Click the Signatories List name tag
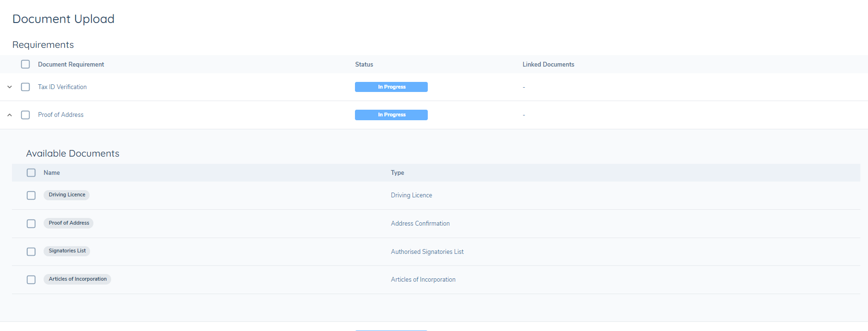Image resolution: width=868 pixels, height=331 pixels. (67, 251)
